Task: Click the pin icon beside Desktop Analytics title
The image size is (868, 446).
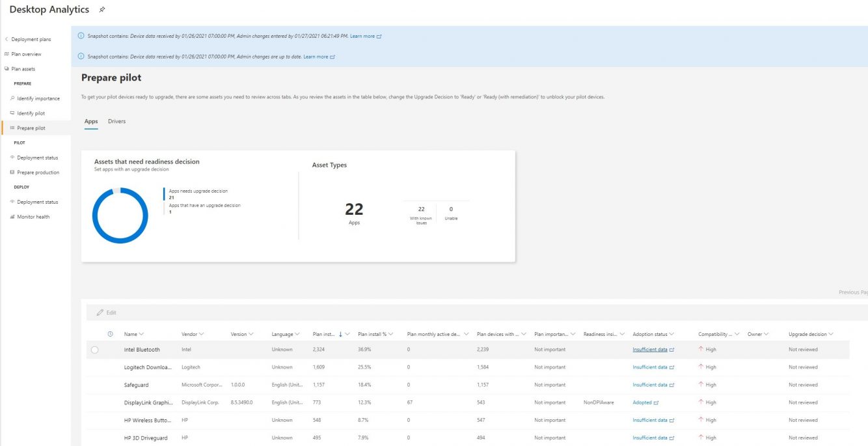Action: [x=100, y=9]
